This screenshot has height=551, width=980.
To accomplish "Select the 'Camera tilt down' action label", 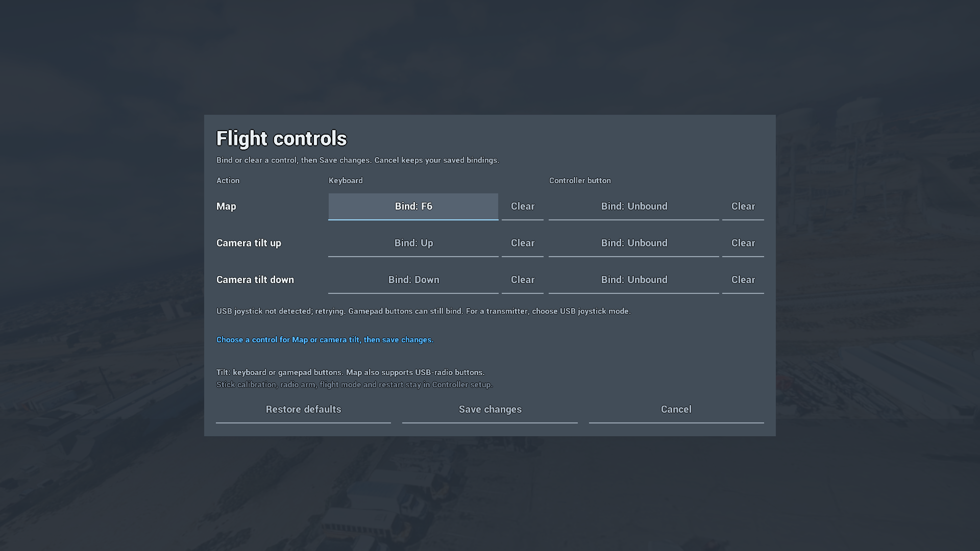I will (x=255, y=280).
